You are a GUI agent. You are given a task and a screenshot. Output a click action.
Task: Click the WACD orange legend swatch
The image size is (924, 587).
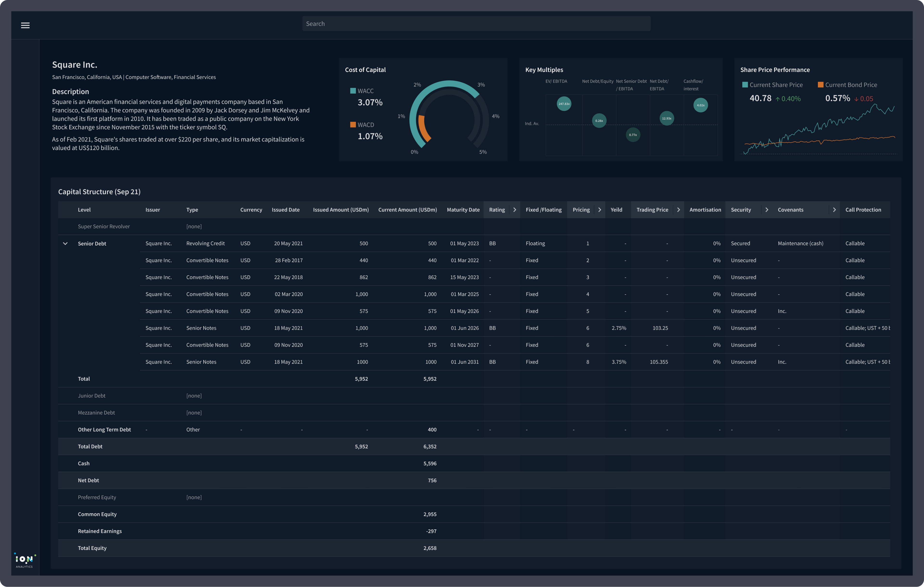click(x=353, y=125)
